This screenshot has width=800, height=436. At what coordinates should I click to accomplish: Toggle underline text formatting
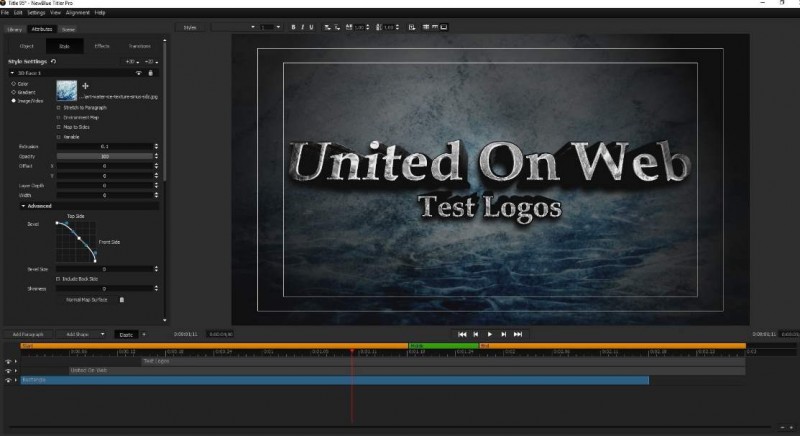[x=311, y=27]
